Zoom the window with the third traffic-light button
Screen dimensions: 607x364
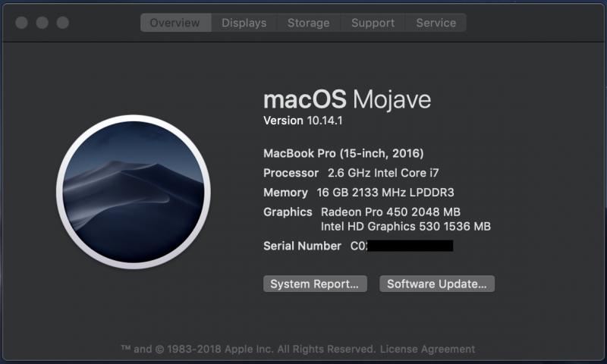coord(63,23)
